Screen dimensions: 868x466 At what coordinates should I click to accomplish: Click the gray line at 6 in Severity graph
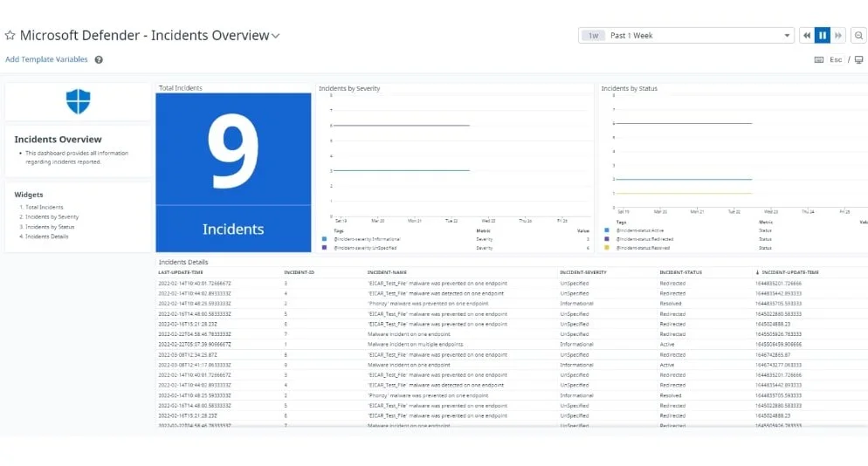click(401, 126)
